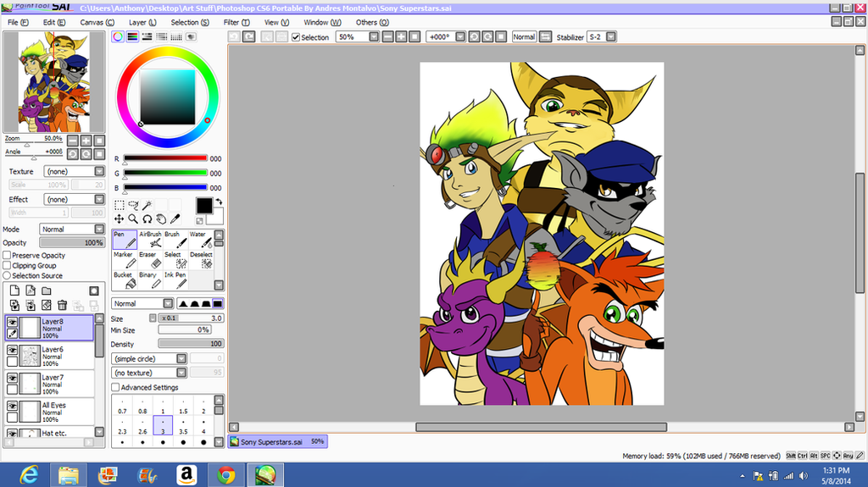Screen dimensions: 868x487
Task: Pick the Water brush tool
Action: pos(201,240)
